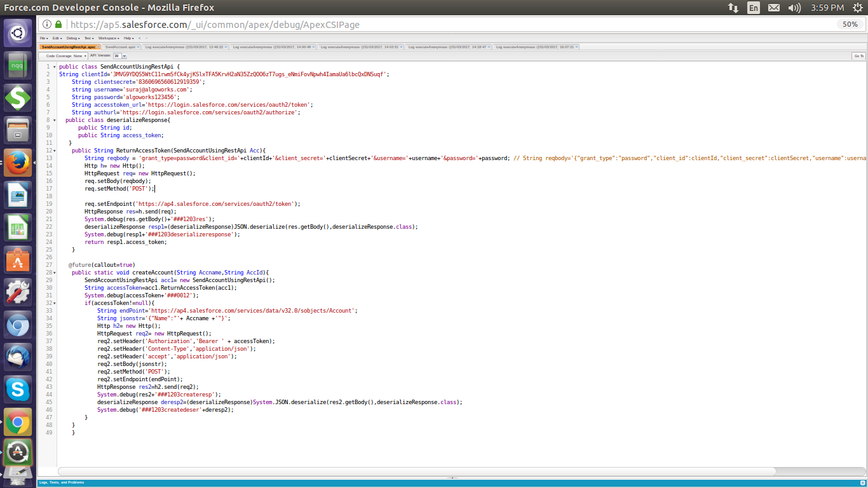Close the Log executeAnonymous 13:46:22 tab
Screen dimensions: 868x488
(226, 47)
